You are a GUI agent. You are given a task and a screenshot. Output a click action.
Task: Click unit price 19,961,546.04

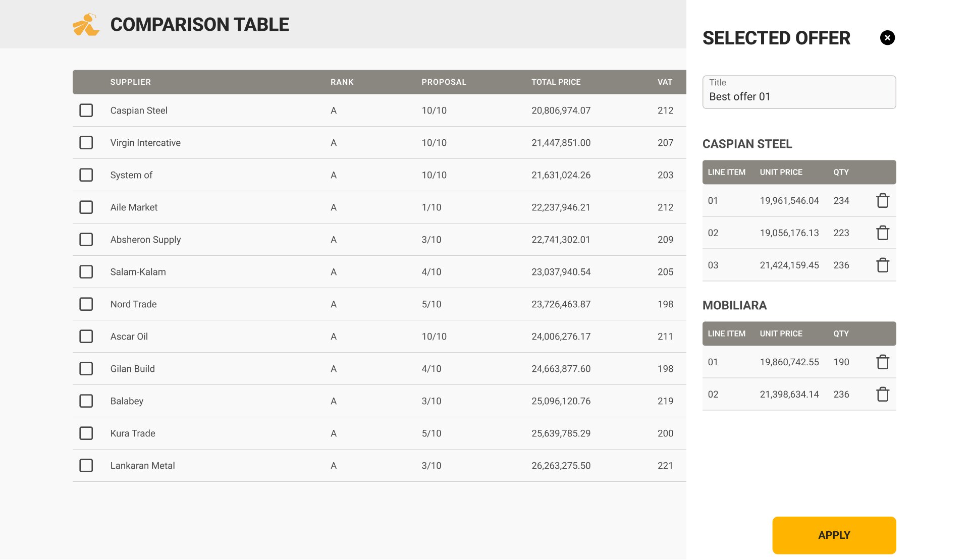click(x=789, y=200)
